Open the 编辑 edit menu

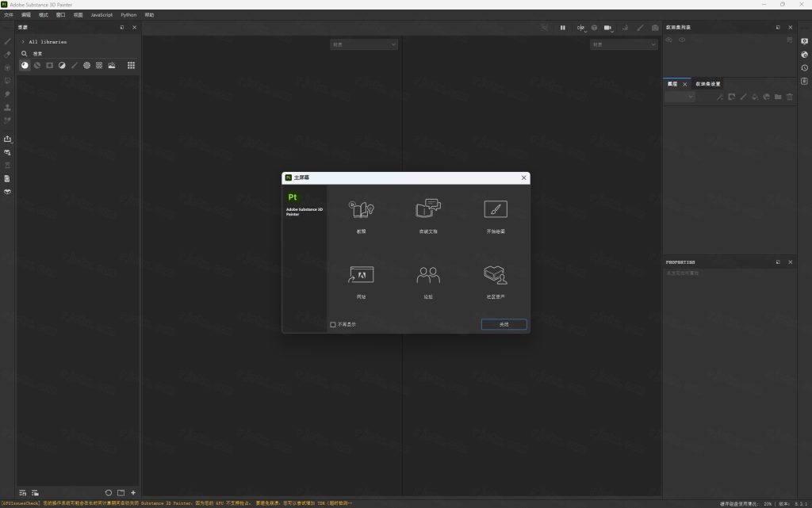(x=26, y=15)
